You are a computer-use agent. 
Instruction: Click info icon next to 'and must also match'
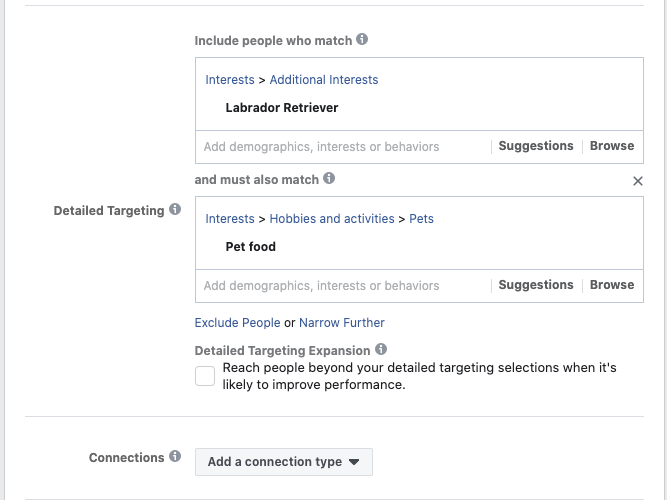[329, 179]
